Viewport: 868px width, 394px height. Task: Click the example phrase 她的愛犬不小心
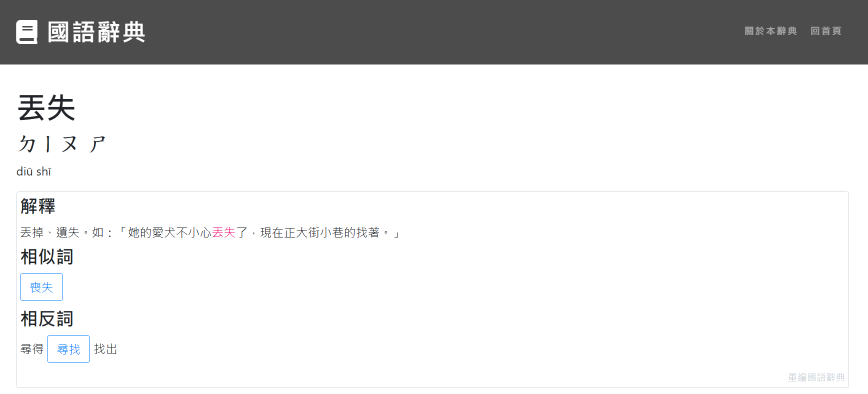pyautogui.click(x=170, y=232)
